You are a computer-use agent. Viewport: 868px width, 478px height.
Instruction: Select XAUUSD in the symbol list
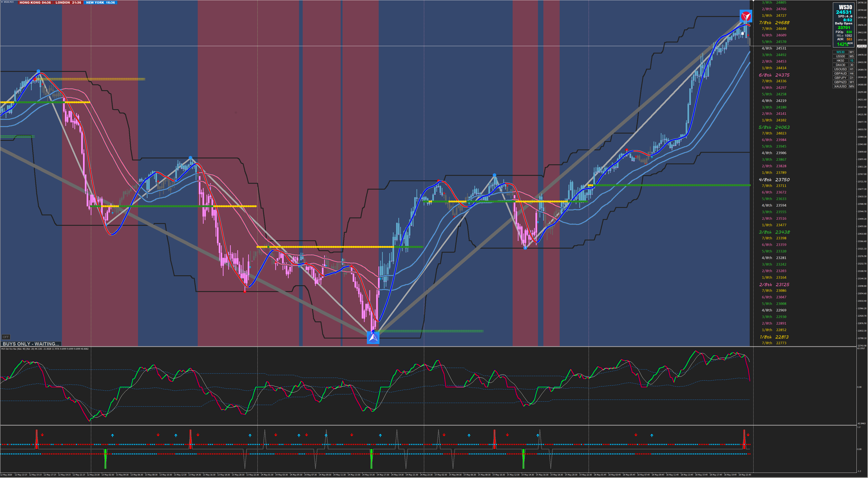(840, 86)
